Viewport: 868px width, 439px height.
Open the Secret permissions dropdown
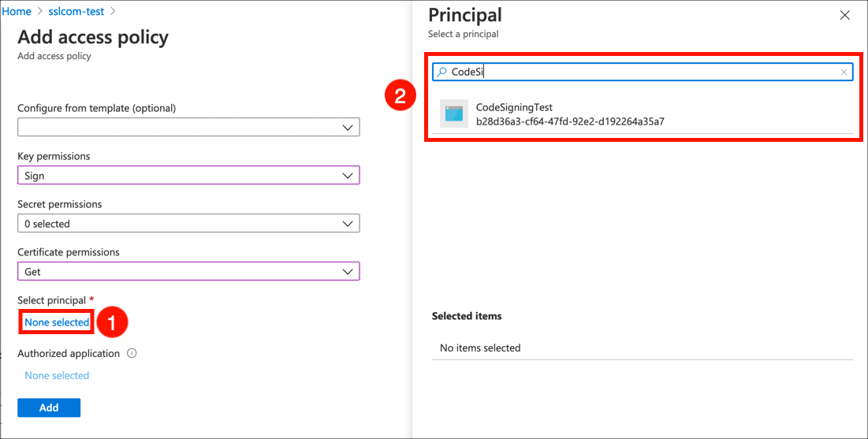coord(188,224)
